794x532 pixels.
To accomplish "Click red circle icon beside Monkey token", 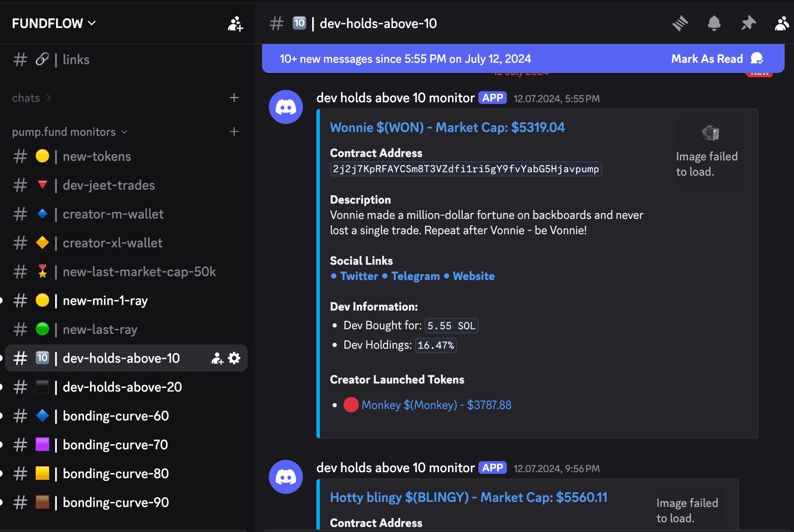I will [351, 405].
